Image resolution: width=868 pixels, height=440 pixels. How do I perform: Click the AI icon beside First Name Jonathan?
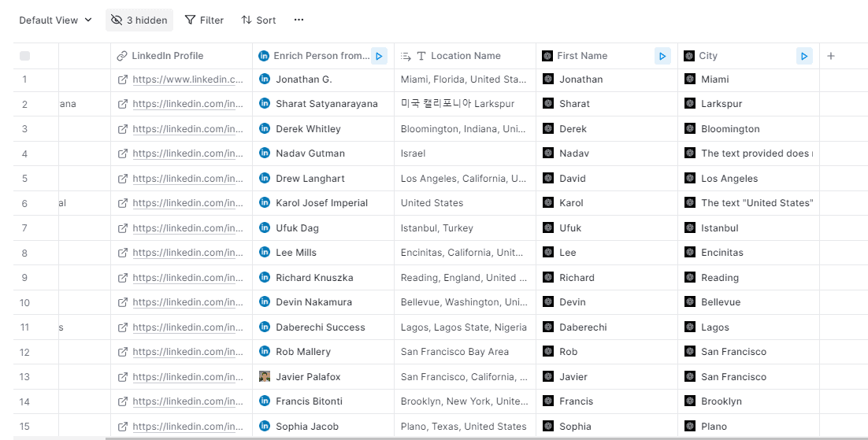point(548,79)
